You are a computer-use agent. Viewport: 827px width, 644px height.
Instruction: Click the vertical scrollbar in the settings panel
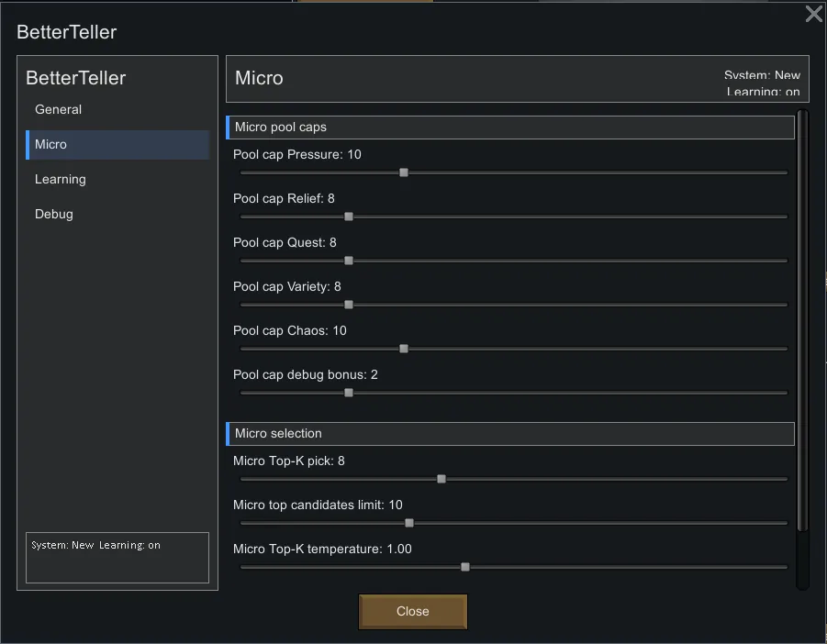802,321
